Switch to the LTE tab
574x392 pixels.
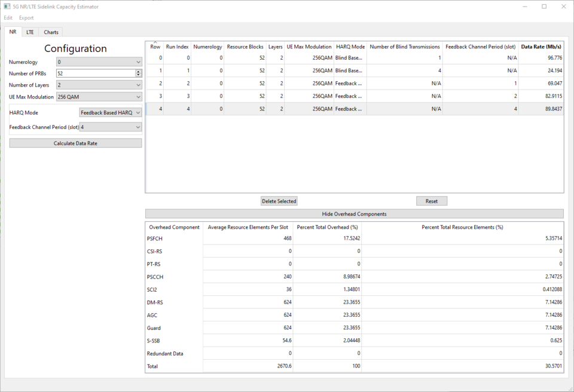click(x=30, y=32)
